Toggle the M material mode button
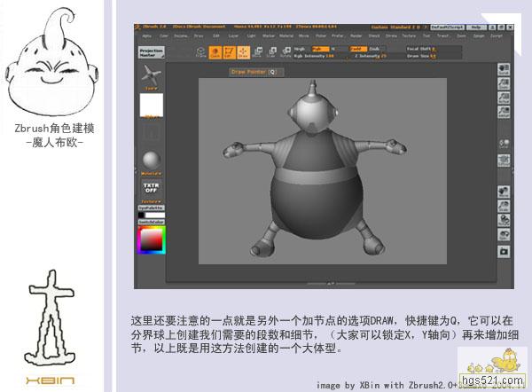 pyautogui.click(x=333, y=49)
